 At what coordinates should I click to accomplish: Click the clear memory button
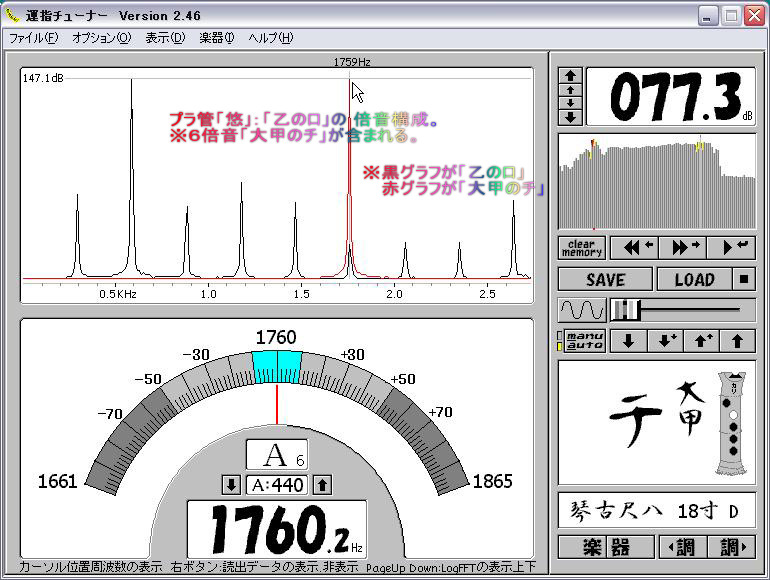click(582, 248)
